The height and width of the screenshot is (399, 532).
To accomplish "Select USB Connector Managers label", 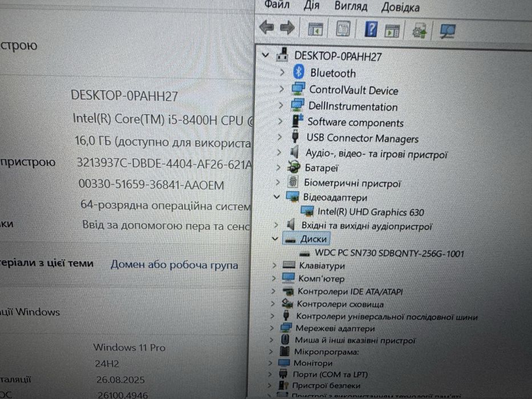I will pyautogui.click(x=362, y=138).
